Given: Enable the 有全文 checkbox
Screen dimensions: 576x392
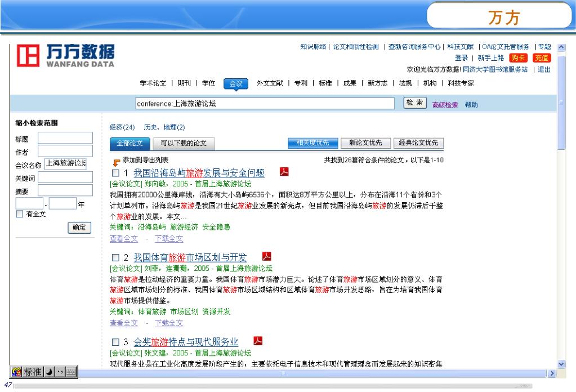Looking at the screenshot, I should pyautogui.click(x=20, y=214).
